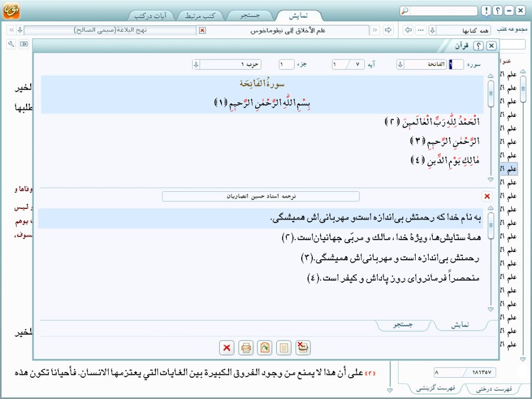
Task: Click the exclamation mark button in title bar
Action: 486,11
